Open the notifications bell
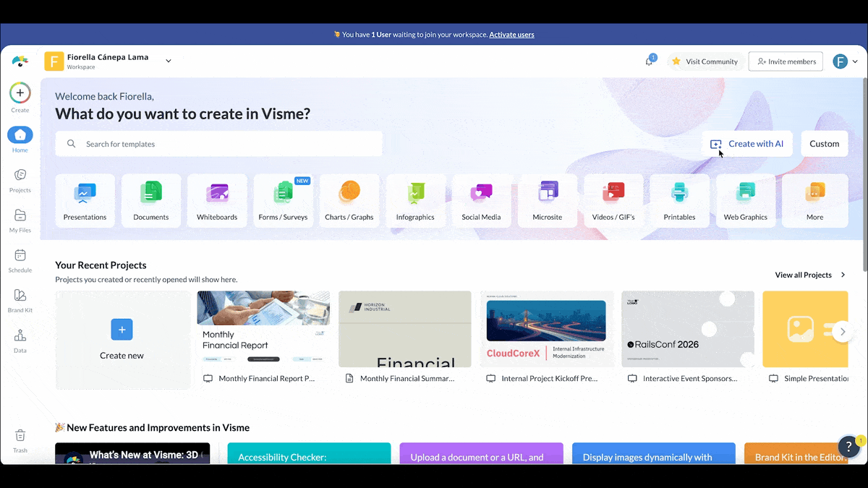This screenshot has height=488, width=868. (x=650, y=61)
